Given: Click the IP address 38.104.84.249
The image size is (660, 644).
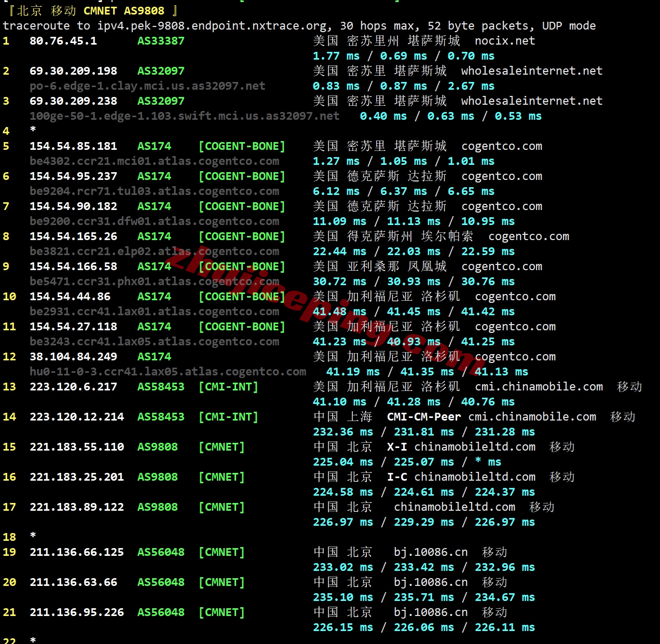Looking at the screenshot, I should 73,357.
